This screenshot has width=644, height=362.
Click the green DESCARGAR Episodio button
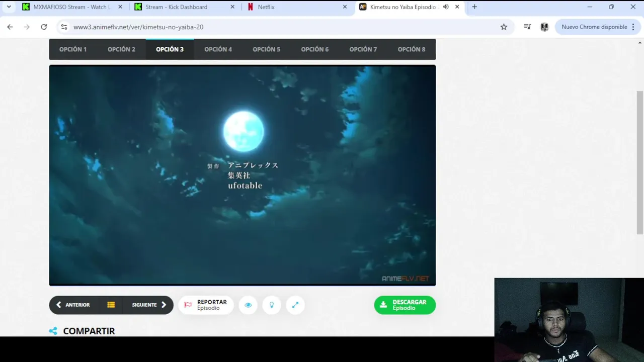405,305
